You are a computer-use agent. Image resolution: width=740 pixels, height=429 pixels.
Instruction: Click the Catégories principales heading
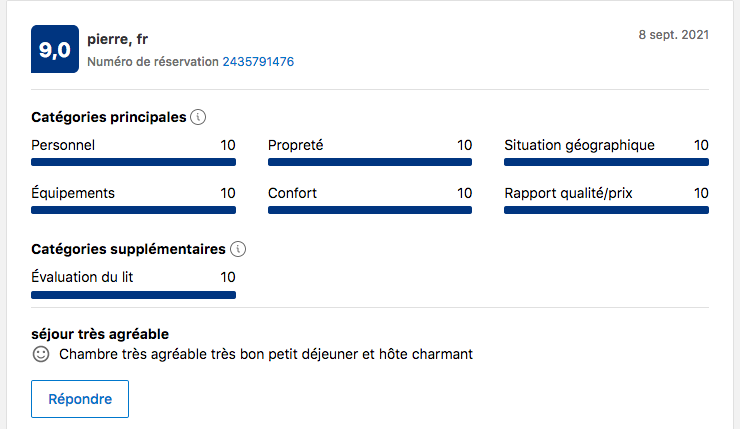tap(109, 117)
